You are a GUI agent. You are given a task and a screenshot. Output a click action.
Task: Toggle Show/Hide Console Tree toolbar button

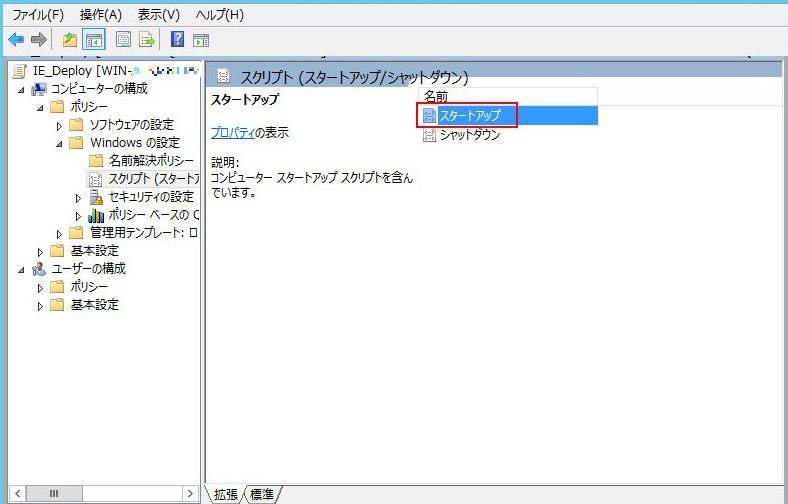click(x=94, y=39)
